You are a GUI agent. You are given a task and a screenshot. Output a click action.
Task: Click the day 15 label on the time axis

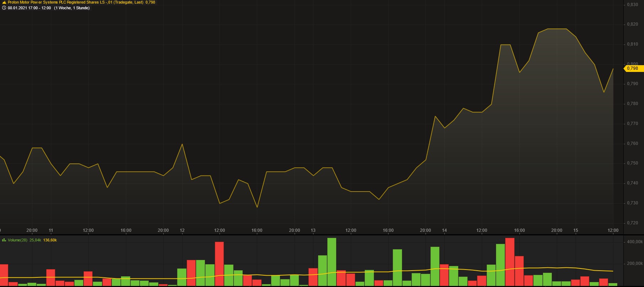[576, 230]
